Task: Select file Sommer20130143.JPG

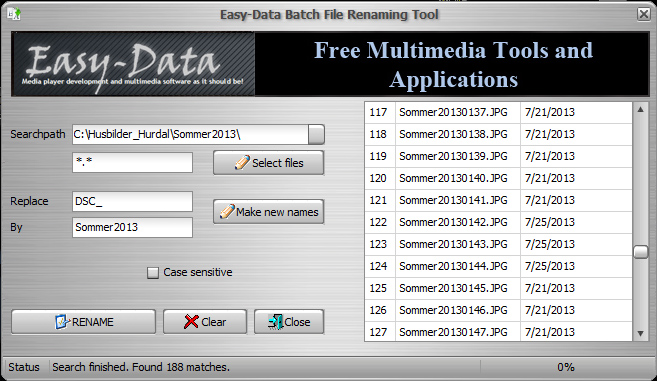Action: pos(453,244)
